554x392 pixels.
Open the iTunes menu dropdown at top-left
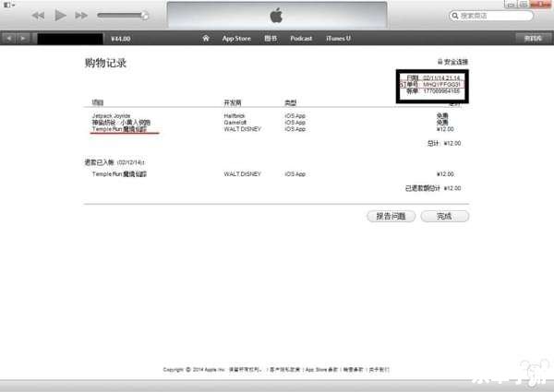tap(9, 6)
